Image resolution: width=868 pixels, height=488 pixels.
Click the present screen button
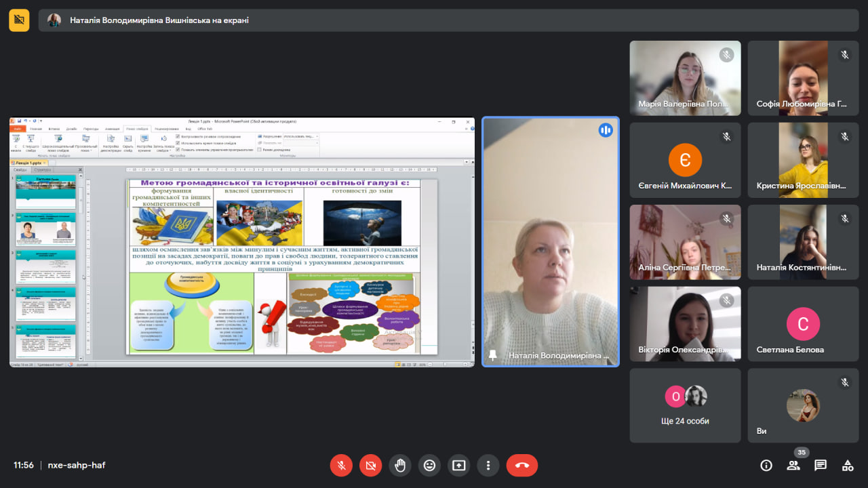(459, 466)
